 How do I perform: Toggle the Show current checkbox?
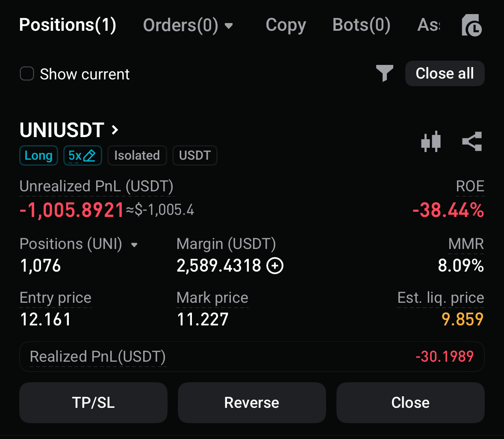pos(27,74)
